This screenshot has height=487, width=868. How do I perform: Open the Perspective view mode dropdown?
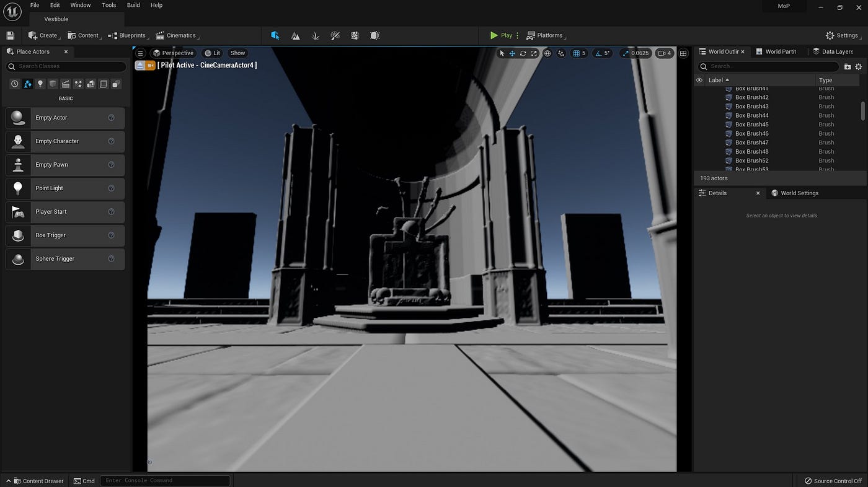174,53
